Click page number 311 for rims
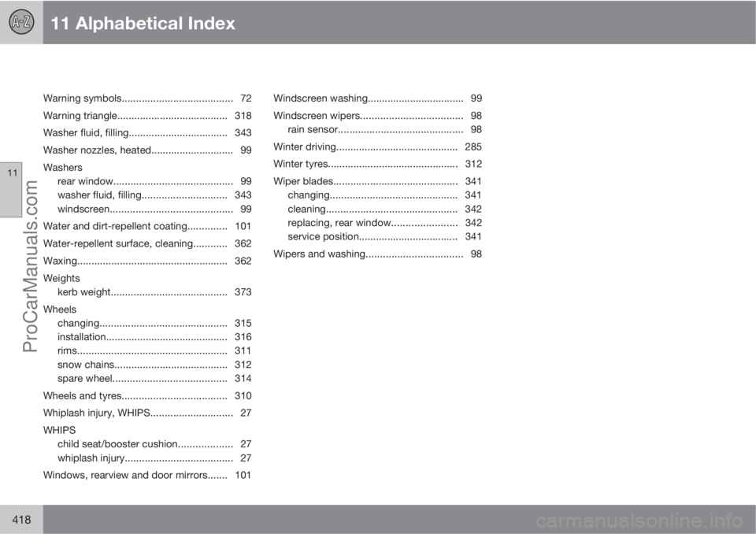Viewport: 756px width, 534px height. coord(243,350)
